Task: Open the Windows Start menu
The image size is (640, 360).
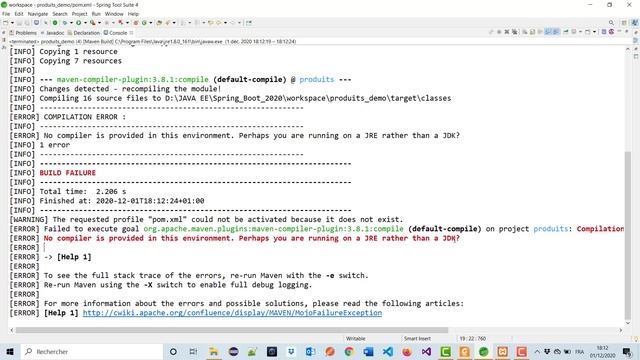Action: 10,351
